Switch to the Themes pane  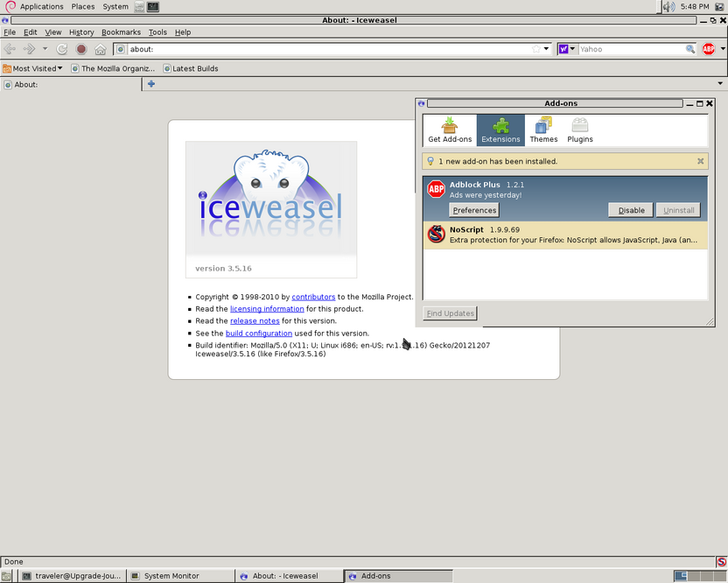pos(543,130)
